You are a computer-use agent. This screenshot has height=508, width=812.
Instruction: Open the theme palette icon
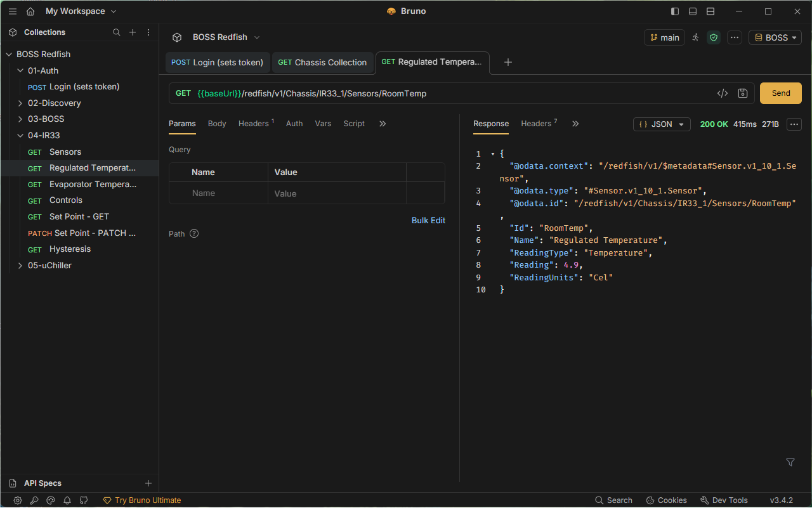coord(51,500)
